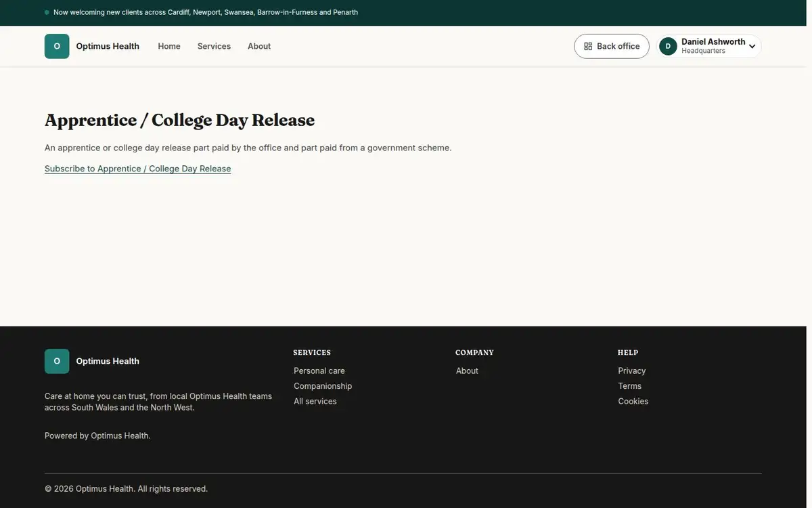This screenshot has height=508, width=812.
Task: Expand the Daniel Ashworth account chevron
Action: 752,47
